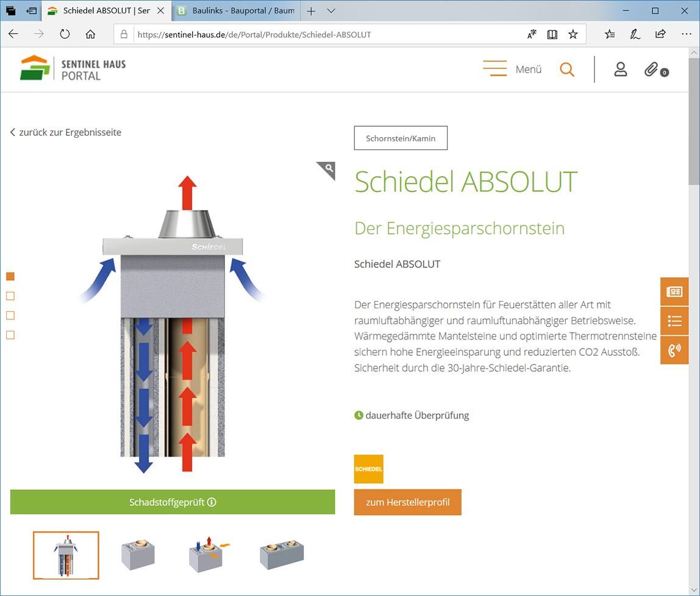Click the zum Herstellerprofil button

tap(407, 502)
